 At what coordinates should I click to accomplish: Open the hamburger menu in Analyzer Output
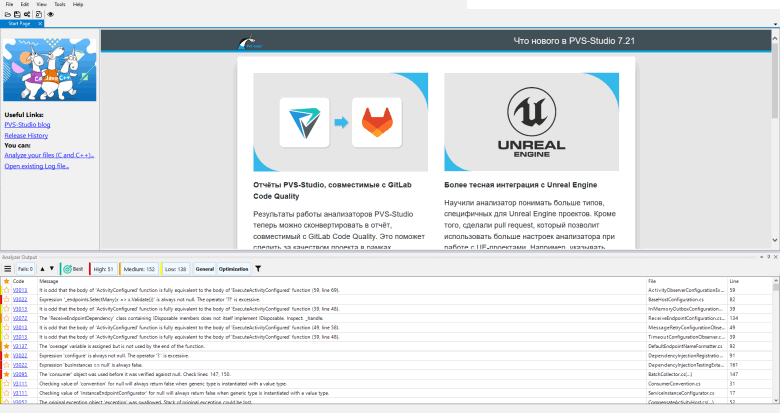pyautogui.click(x=7, y=269)
